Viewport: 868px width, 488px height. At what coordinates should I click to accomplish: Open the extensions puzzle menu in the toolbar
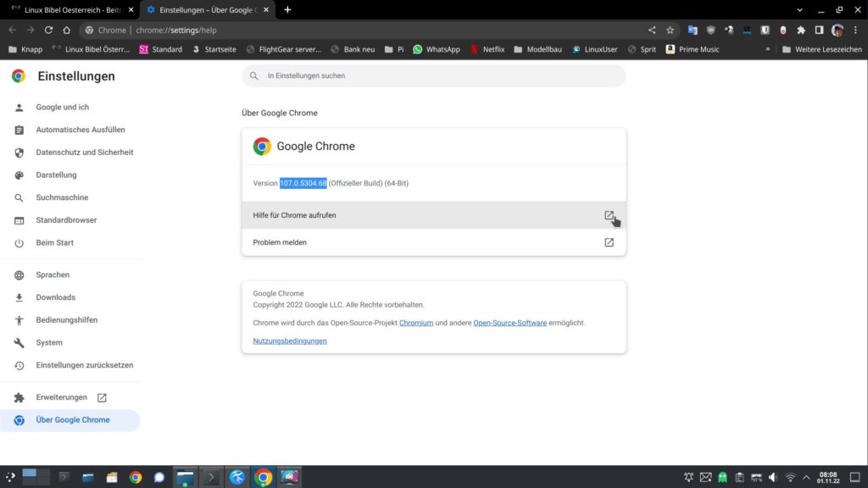coord(801,30)
